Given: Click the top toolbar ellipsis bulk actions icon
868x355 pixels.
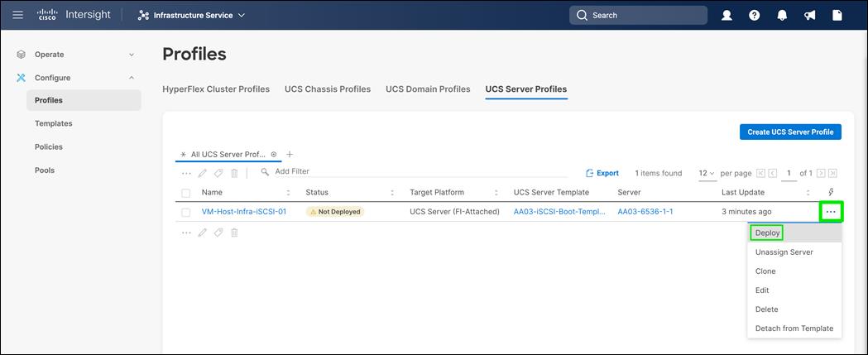Looking at the screenshot, I should pos(186,173).
